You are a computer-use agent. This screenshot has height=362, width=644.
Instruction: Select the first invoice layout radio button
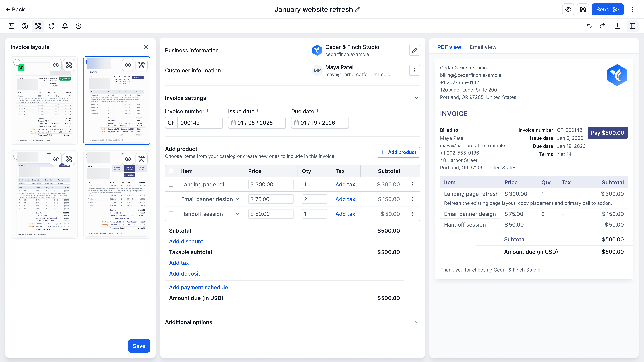pyautogui.click(x=17, y=62)
